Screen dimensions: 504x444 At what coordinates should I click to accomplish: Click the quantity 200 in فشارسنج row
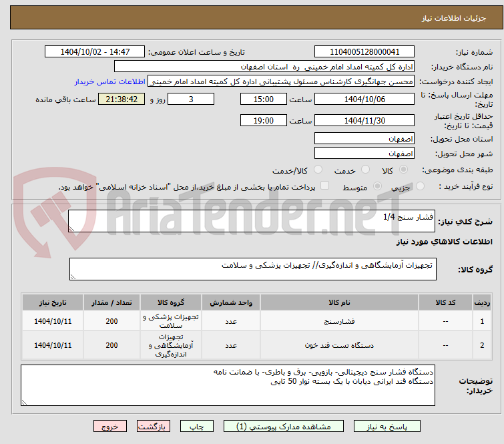point(111,321)
